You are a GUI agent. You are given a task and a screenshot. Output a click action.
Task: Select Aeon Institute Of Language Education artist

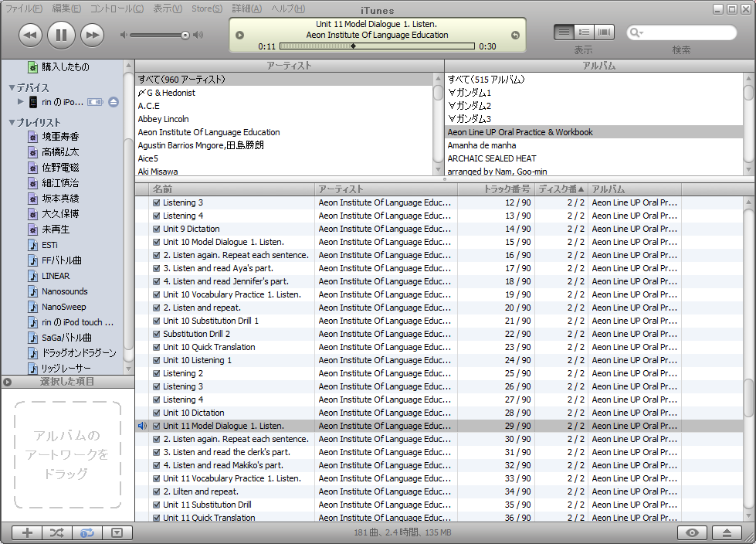click(x=284, y=132)
